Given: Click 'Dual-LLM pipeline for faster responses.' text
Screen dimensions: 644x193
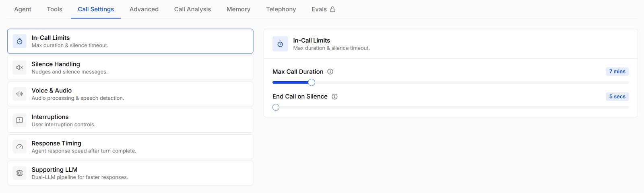Looking at the screenshot, I should (80, 177).
